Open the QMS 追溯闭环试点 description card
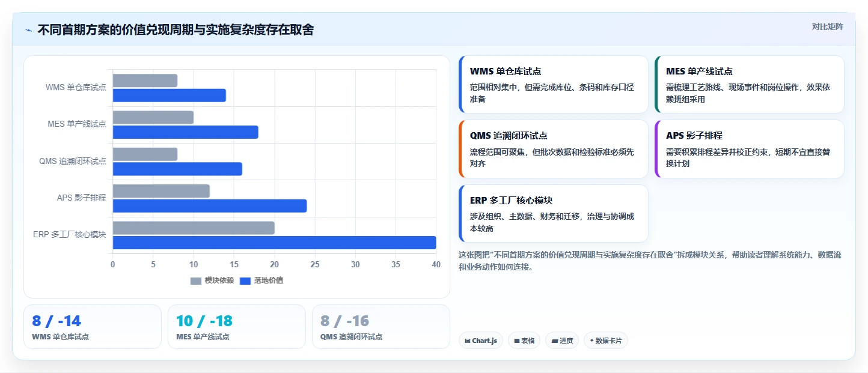This screenshot has height=373, width=868. (x=553, y=149)
